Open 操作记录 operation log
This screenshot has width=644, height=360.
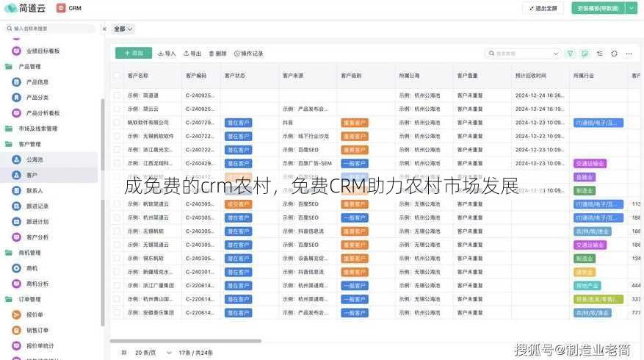(248, 54)
